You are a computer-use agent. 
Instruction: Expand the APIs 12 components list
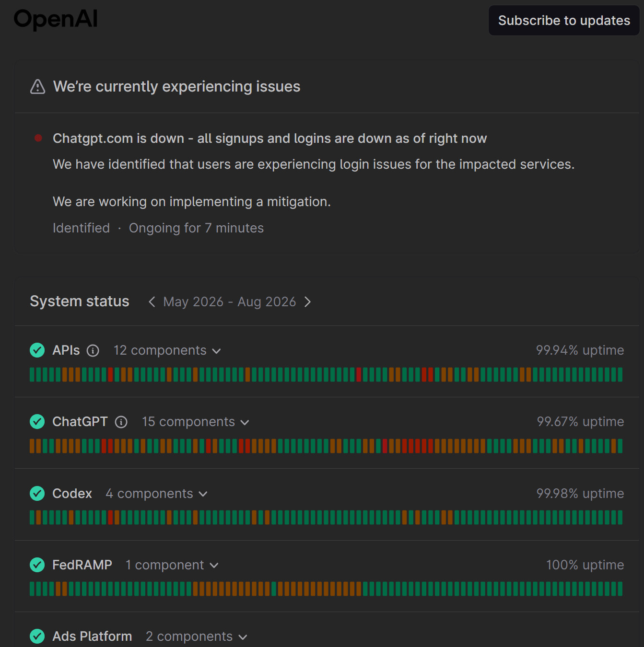point(167,350)
